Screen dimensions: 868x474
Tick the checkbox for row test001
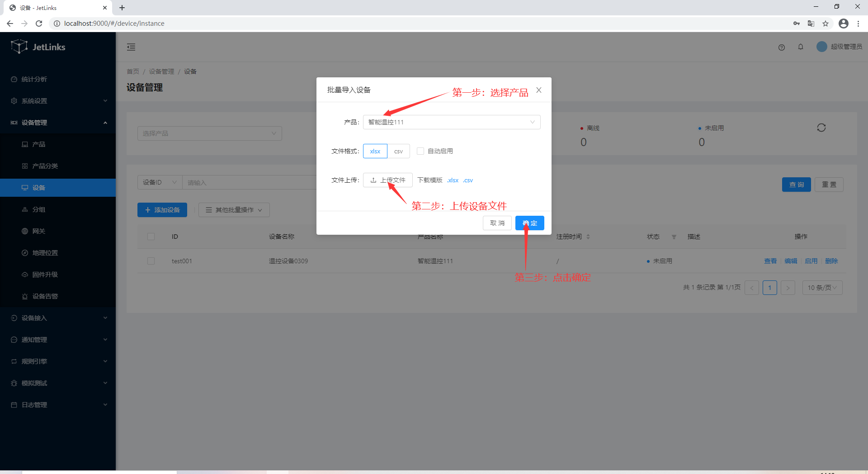tap(151, 261)
